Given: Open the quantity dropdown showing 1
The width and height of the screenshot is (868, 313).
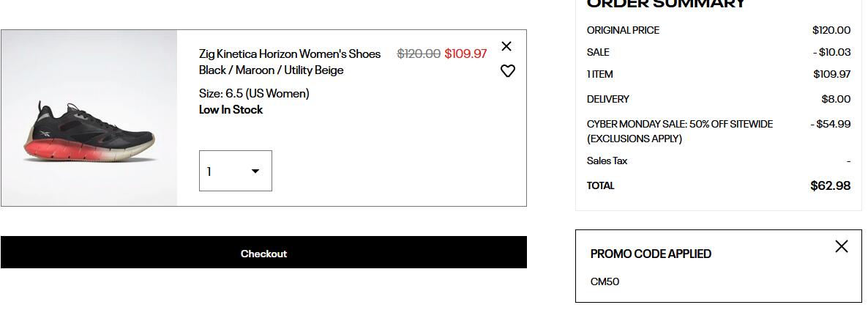Looking at the screenshot, I should coord(235,171).
